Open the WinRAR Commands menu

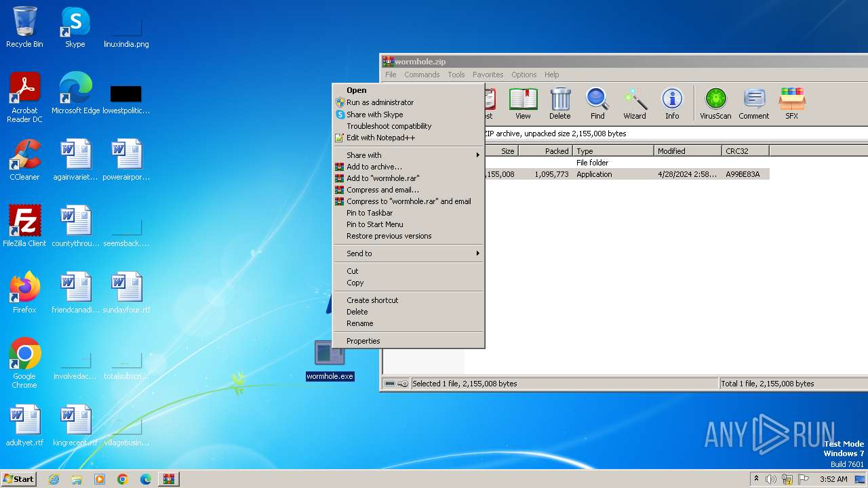tap(422, 75)
